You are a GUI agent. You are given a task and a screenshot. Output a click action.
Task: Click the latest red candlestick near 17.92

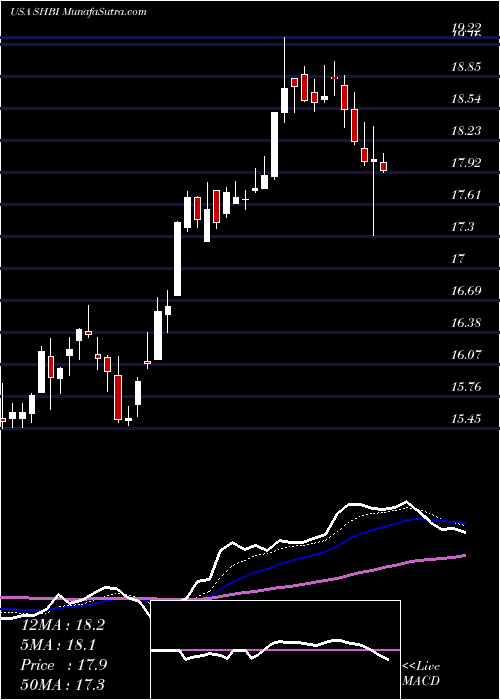[383, 166]
